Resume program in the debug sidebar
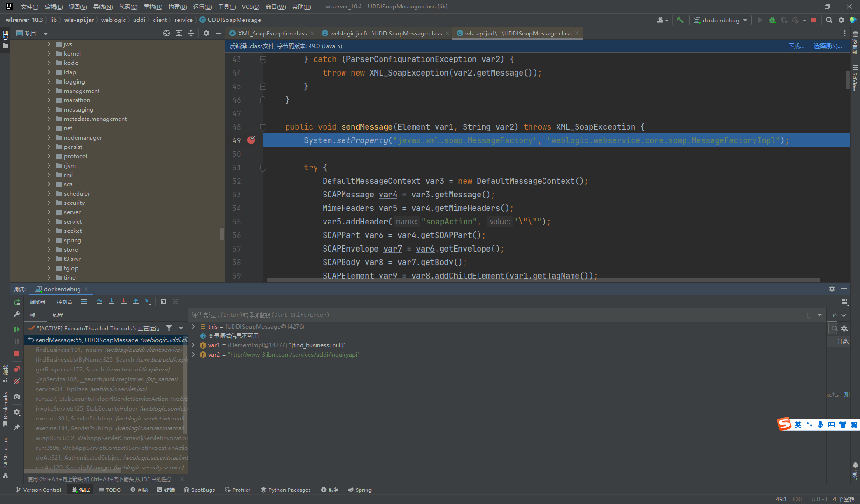The image size is (860, 504). (x=17, y=329)
